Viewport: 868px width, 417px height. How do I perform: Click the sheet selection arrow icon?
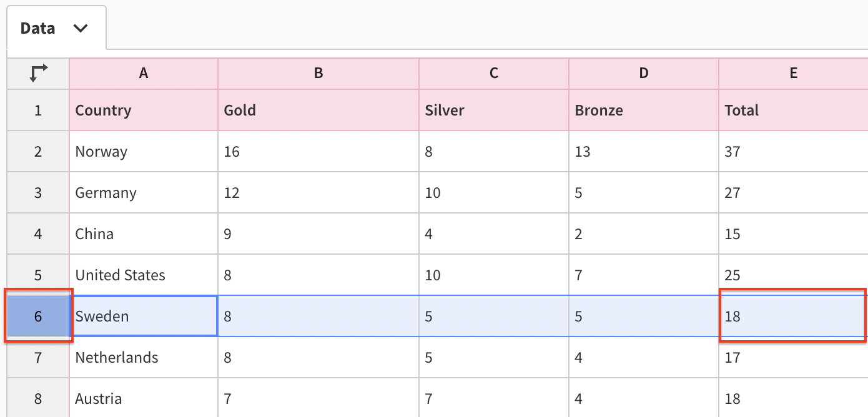37,73
